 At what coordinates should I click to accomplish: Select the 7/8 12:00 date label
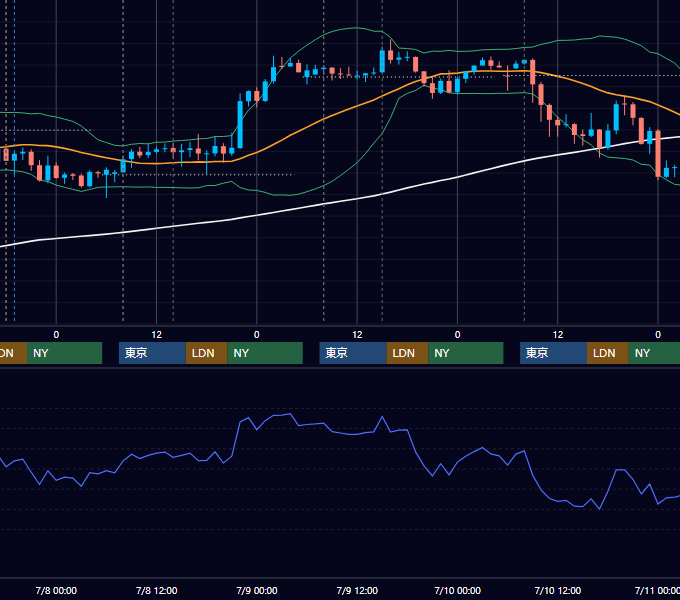(x=157, y=590)
